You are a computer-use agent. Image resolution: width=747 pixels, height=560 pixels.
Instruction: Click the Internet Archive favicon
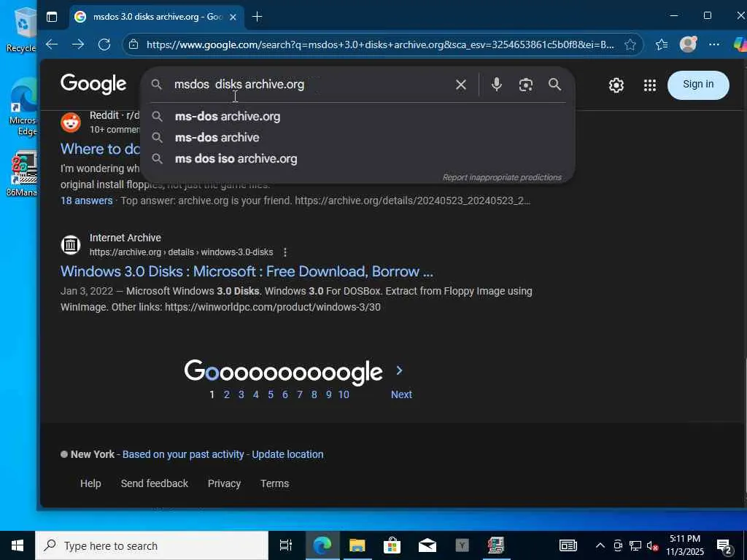[x=71, y=245]
